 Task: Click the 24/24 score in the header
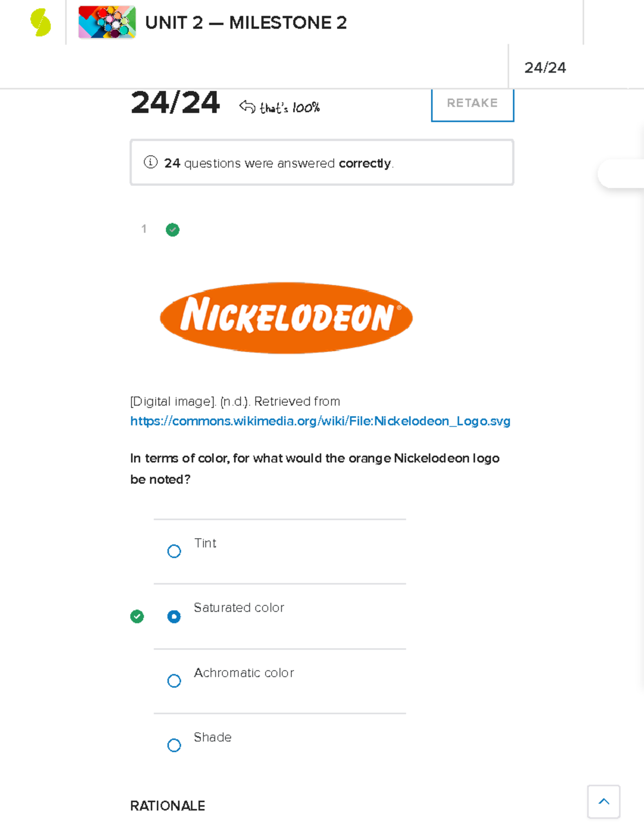tap(545, 68)
